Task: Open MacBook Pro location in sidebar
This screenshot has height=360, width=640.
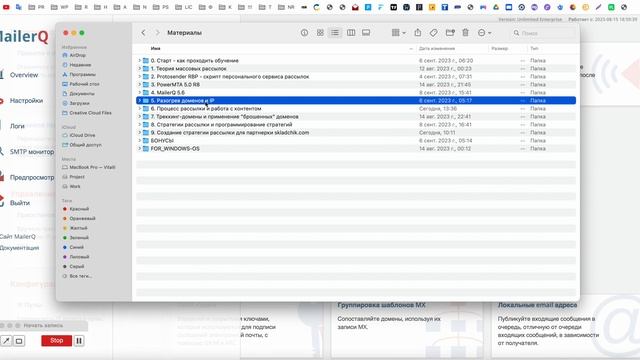Action: click(89, 167)
